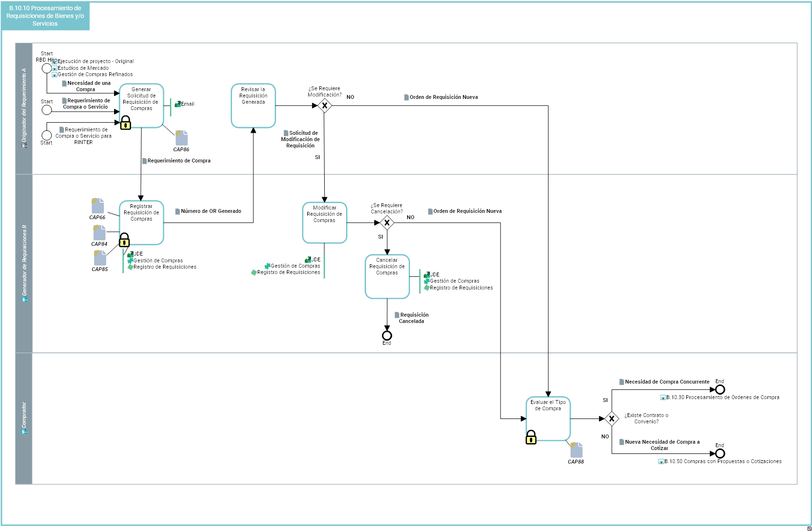Click the CAP85 document icon
The width and height of the screenshot is (812, 531).
100,257
